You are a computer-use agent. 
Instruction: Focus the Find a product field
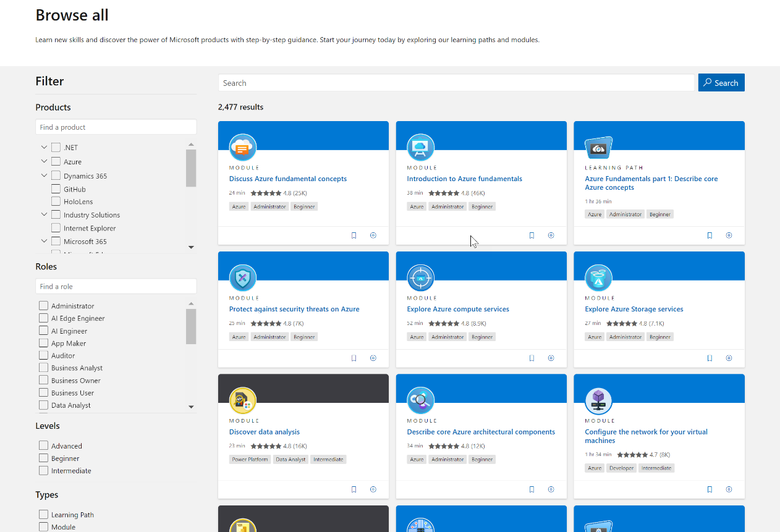click(x=116, y=127)
